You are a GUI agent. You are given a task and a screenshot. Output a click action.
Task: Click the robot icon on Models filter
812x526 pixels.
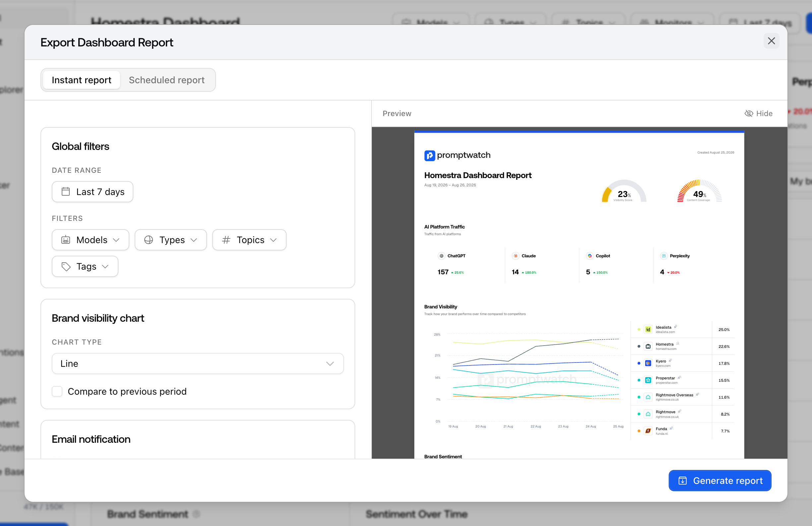(x=65, y=240)
